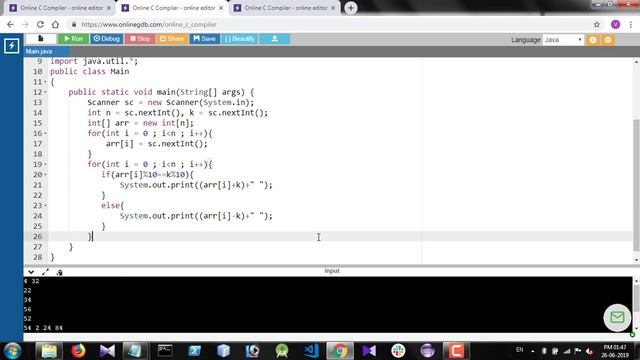Open the orange settings gear icon
The image size is (640, 360).
(608, 40)
